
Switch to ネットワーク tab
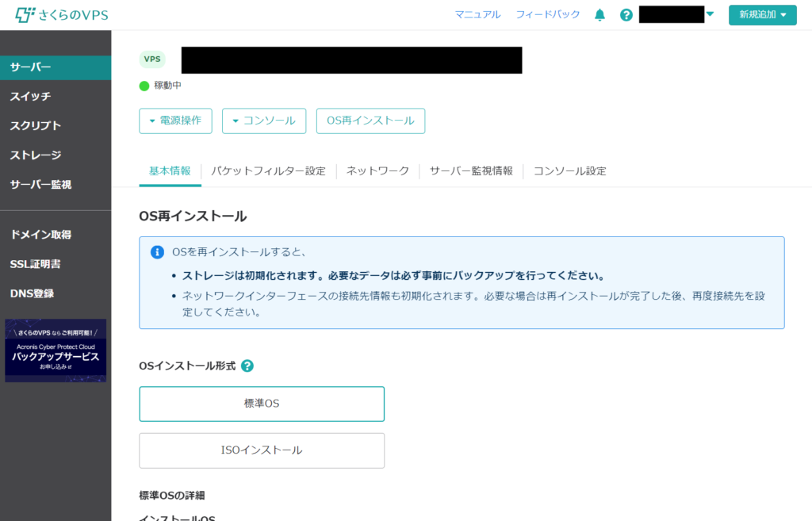pyautogui.click(x=377, y=171)
